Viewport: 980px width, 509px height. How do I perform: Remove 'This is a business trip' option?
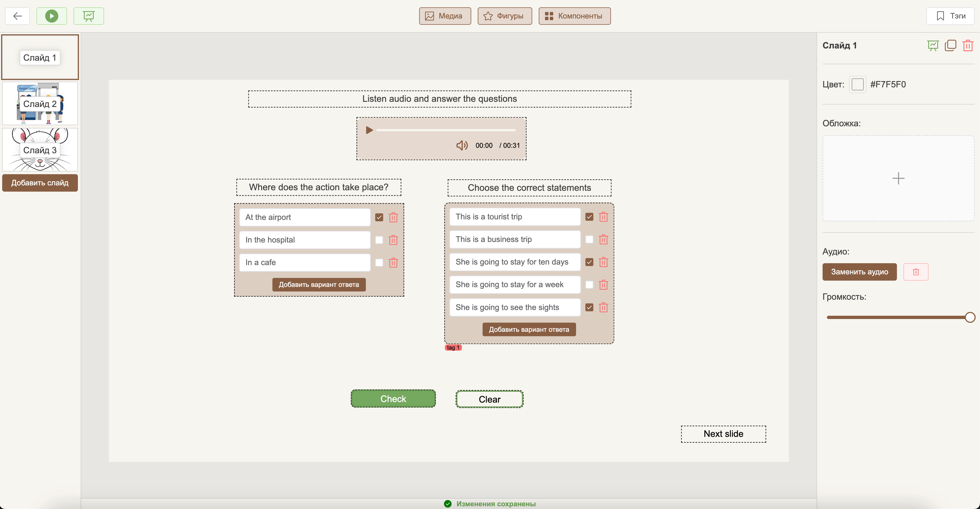[x=603, y=240]
